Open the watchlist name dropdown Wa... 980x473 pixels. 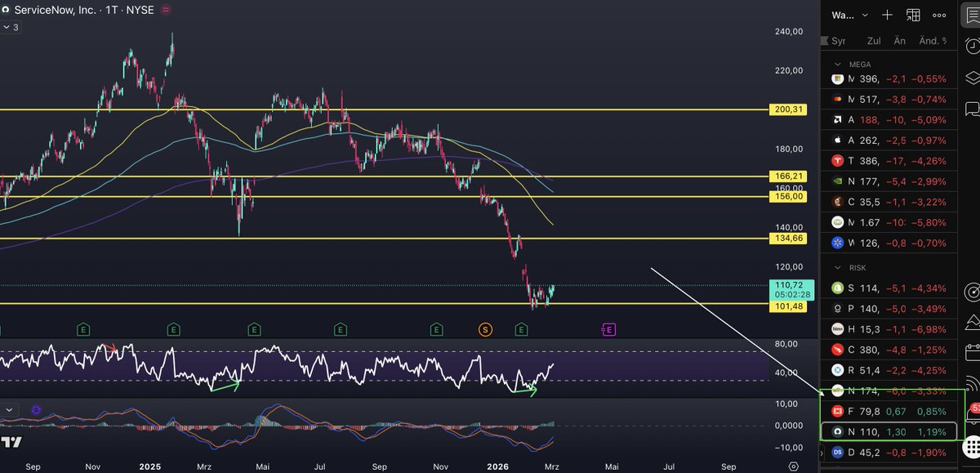click(850, 15)
